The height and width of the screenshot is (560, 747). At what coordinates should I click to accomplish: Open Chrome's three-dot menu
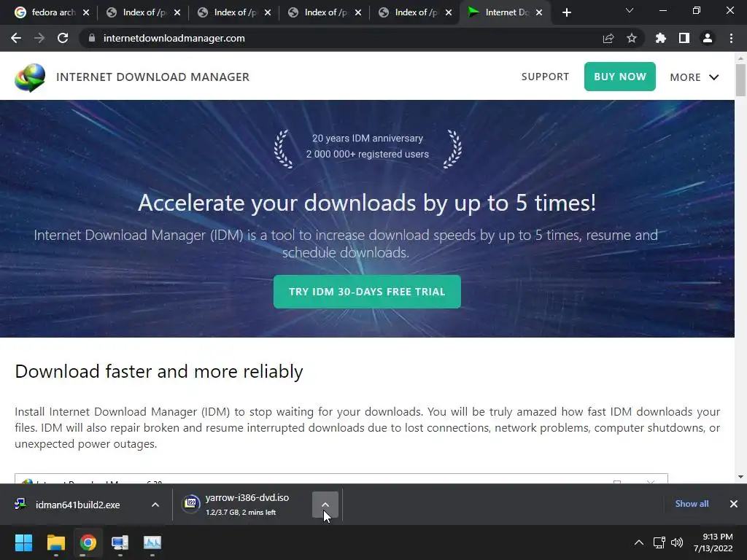(731, 38)
